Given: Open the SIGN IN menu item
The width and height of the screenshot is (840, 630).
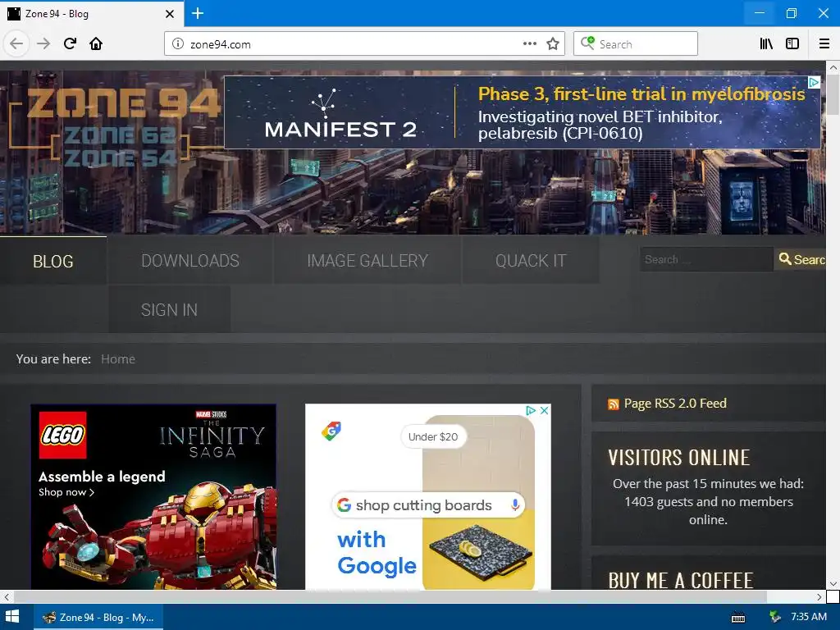Looking at the screenshot, I should pyautogui.click(x=169, y=309).
